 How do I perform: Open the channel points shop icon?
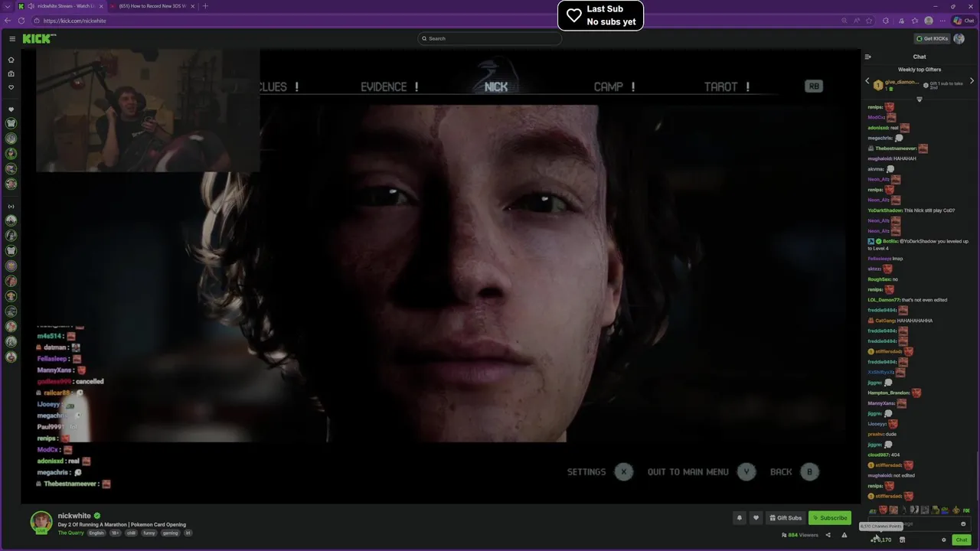pos(902,540)
